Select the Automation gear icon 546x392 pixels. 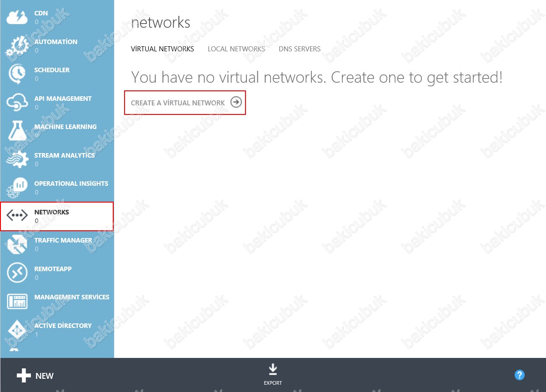(x=17, y=45)
